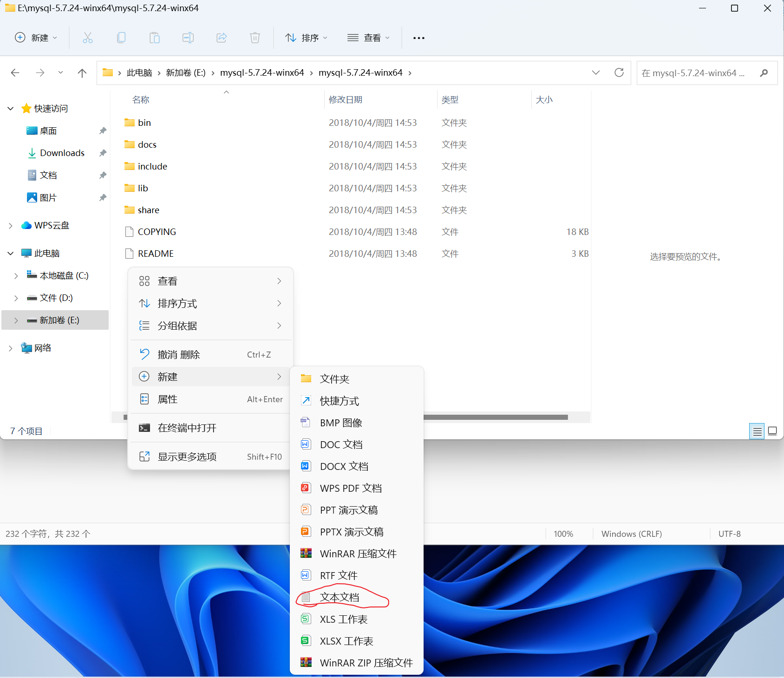The height and width of the screenshot is (678, 784).
Task: Create new 文件夹 from submenu
Action: coord(357,379)
